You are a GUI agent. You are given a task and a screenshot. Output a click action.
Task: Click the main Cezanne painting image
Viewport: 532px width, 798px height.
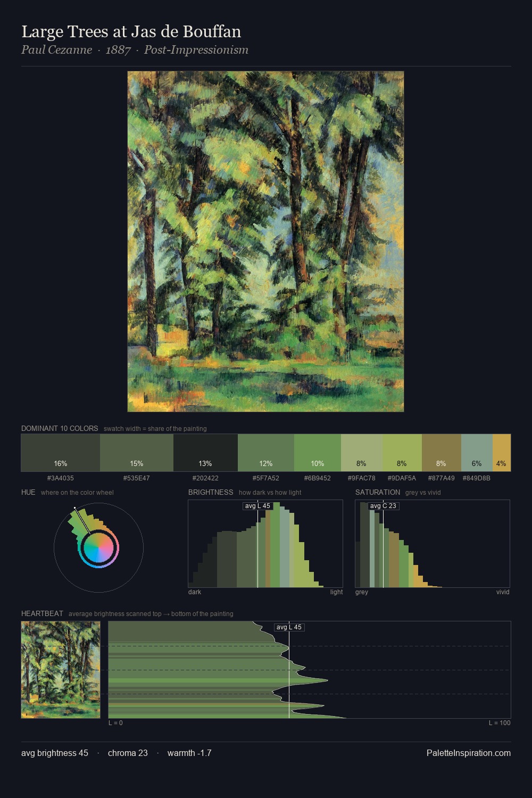tap(265, 242)
